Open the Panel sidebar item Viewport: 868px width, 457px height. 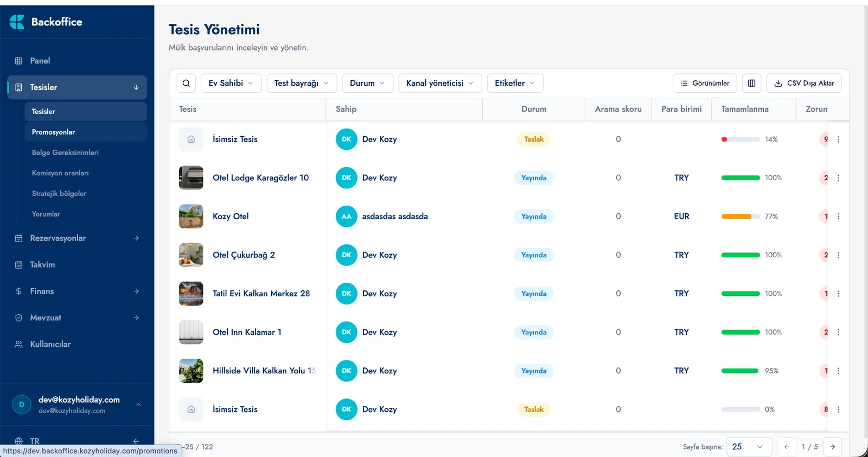pyautogui.click(x=77, y=61)
